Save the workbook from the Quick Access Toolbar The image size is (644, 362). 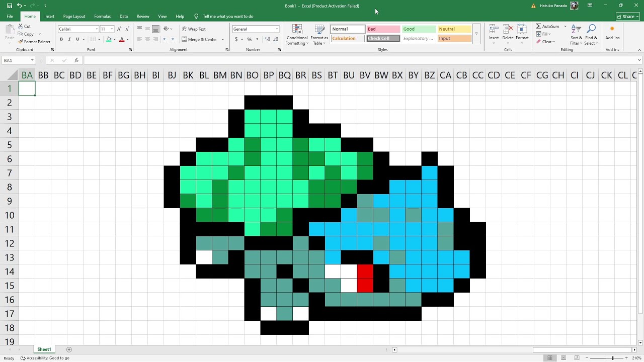pyautogui.click(x=10, y=6)
